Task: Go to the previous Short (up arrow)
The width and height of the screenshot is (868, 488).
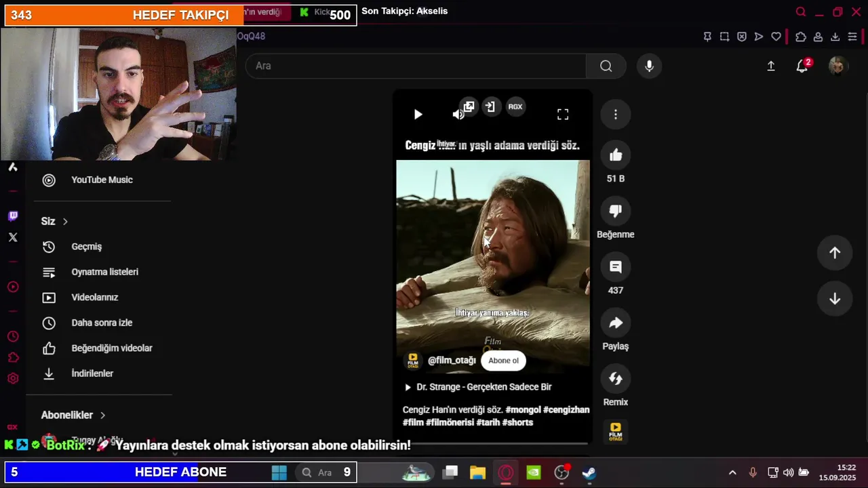Action: [835, 253]
